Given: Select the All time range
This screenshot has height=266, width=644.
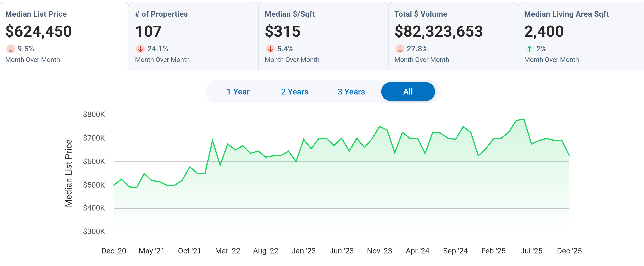Looking at the screenshot, I should (x=408, y=92).
